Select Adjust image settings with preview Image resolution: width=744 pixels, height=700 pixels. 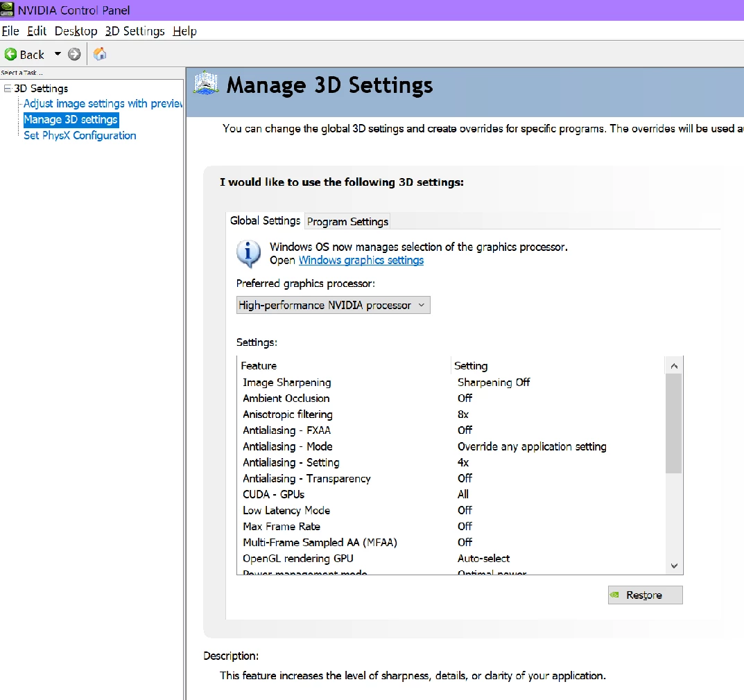[x=103, y=104]
